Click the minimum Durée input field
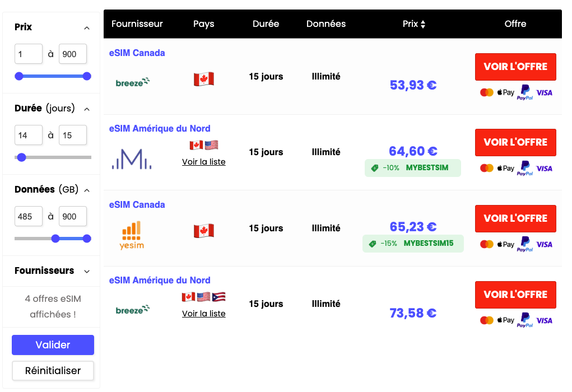The height and width of the screenshot is (392, 572). pyautogui.click(x=29, y=135)
